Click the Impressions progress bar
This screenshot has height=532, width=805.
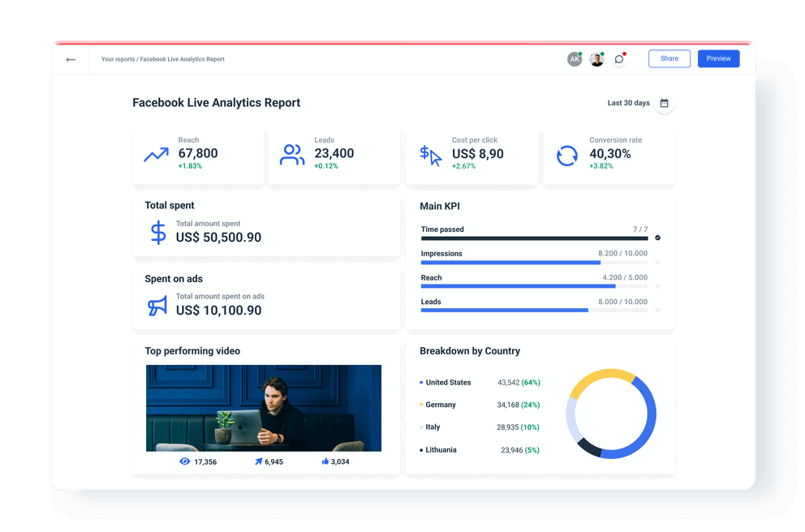point(534,262)
